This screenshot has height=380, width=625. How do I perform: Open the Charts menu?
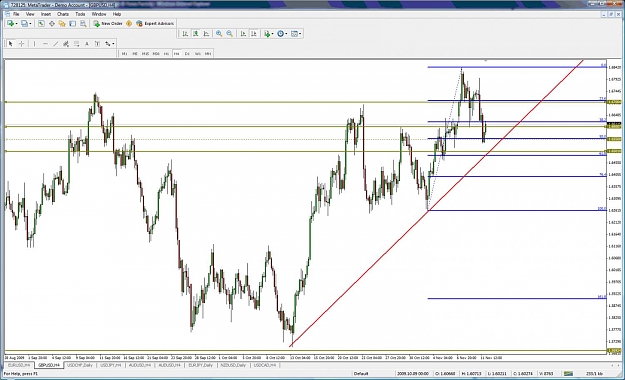tap(63, 14)
